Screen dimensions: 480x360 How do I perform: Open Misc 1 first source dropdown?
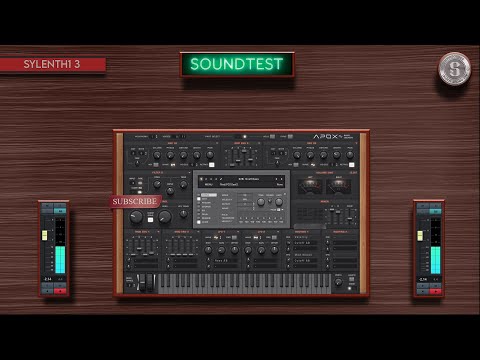305,237
